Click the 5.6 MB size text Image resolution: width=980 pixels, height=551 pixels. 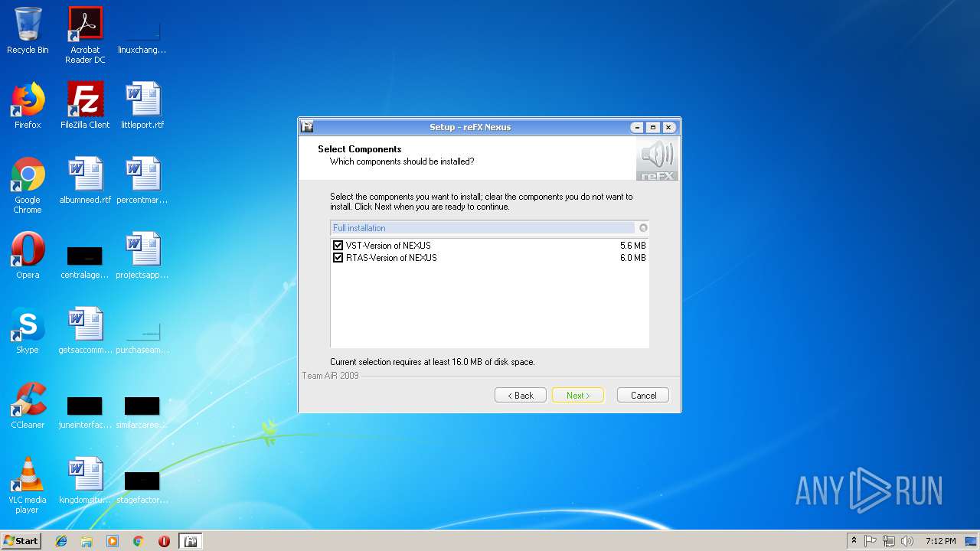click(x=633, y=246)
